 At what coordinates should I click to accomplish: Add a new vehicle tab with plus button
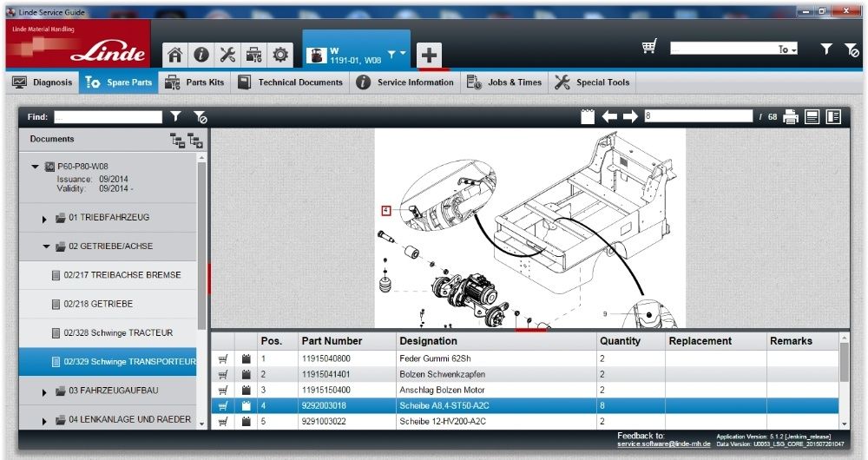[x=429, y=56]
